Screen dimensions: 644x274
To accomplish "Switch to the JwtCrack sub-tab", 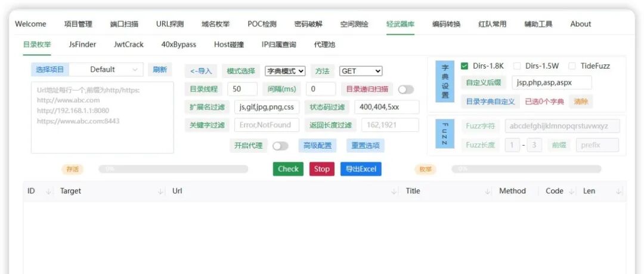I will [x=129, y=44].
